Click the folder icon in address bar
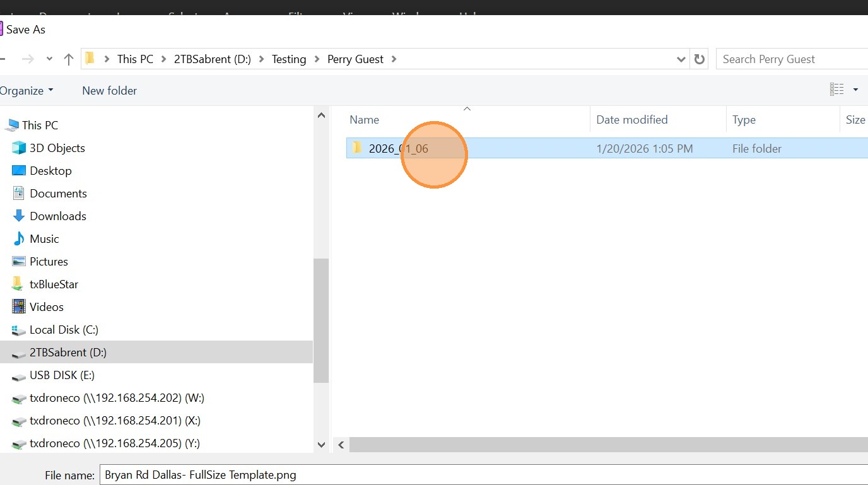868x485 pixels. tap(90, 59)
